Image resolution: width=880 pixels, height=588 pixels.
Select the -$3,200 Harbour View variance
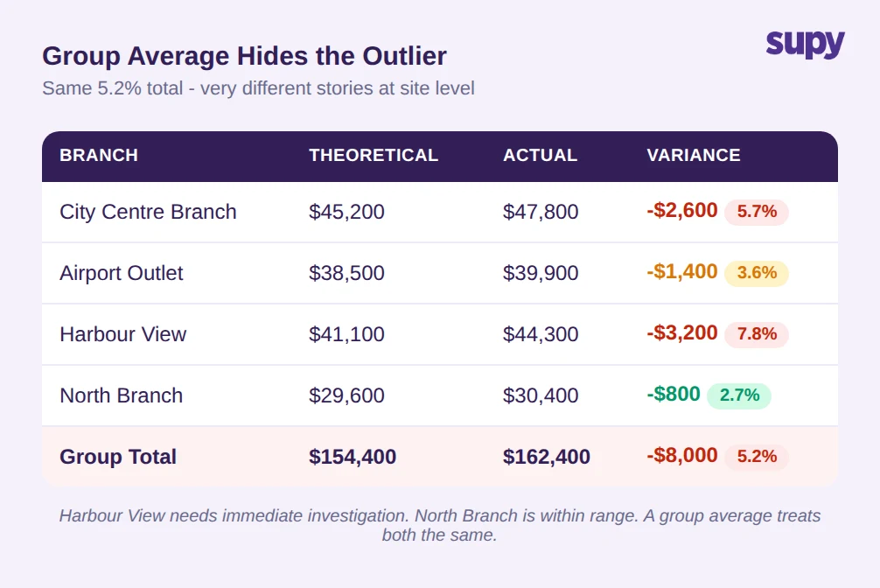pos(682,333)
